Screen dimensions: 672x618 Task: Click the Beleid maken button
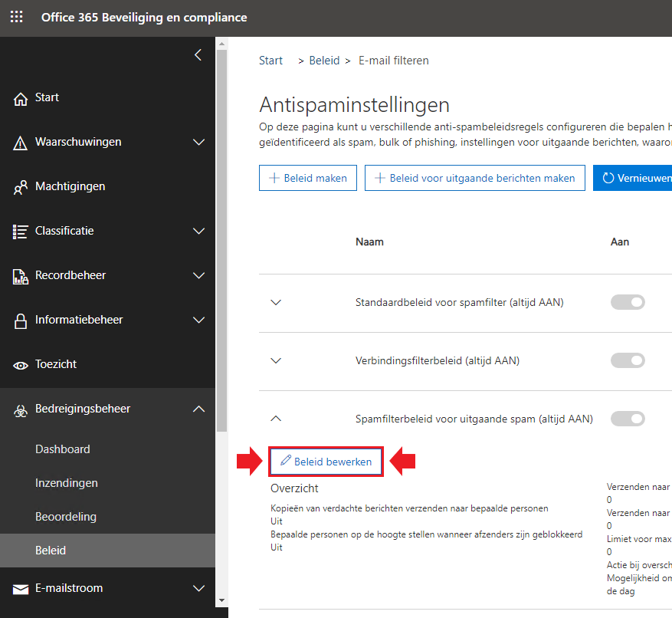pyautogui.click(x=308, y=178)
